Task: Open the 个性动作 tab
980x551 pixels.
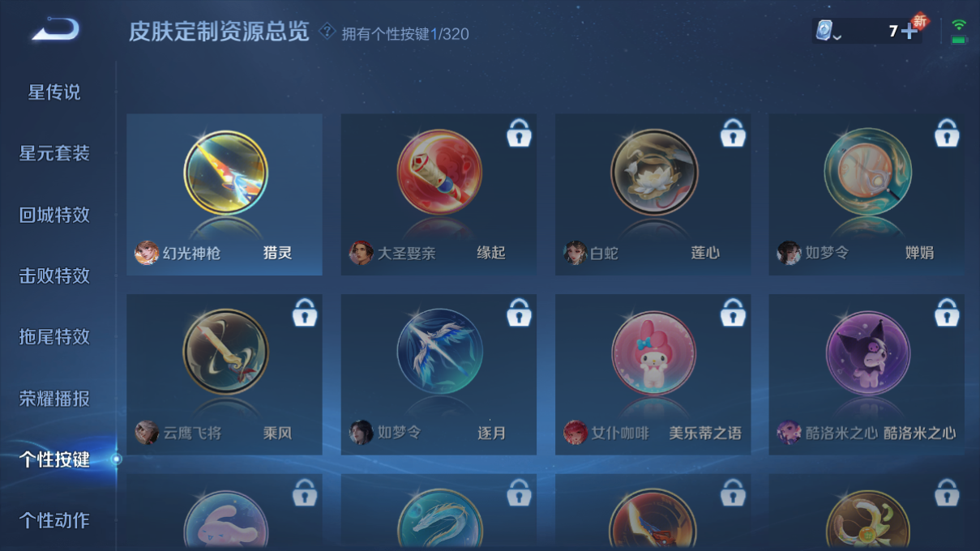Action: tap(54, 520)
